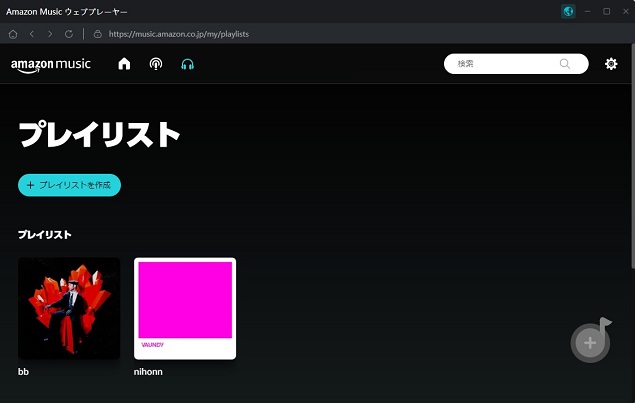Image resolution: width=635 pixels, height=403 pixels.
Task: Click the small プレイリスト section heading
Action: tap(45, 235)
